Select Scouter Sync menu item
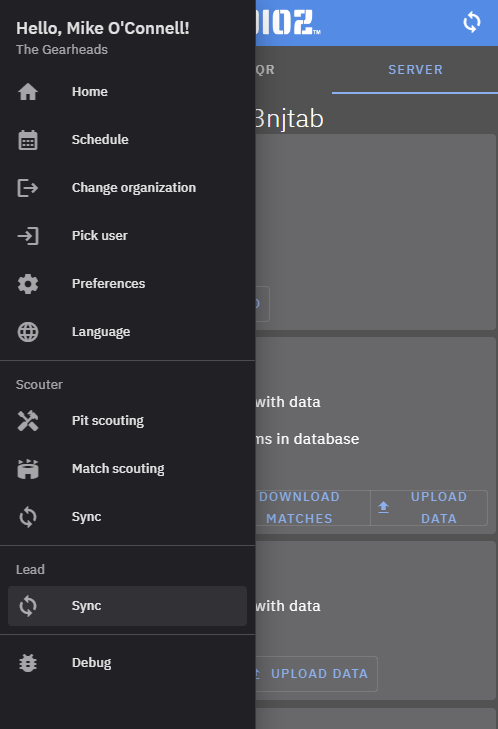Screen dimensions: 498x729 click(x=127, y=517)
